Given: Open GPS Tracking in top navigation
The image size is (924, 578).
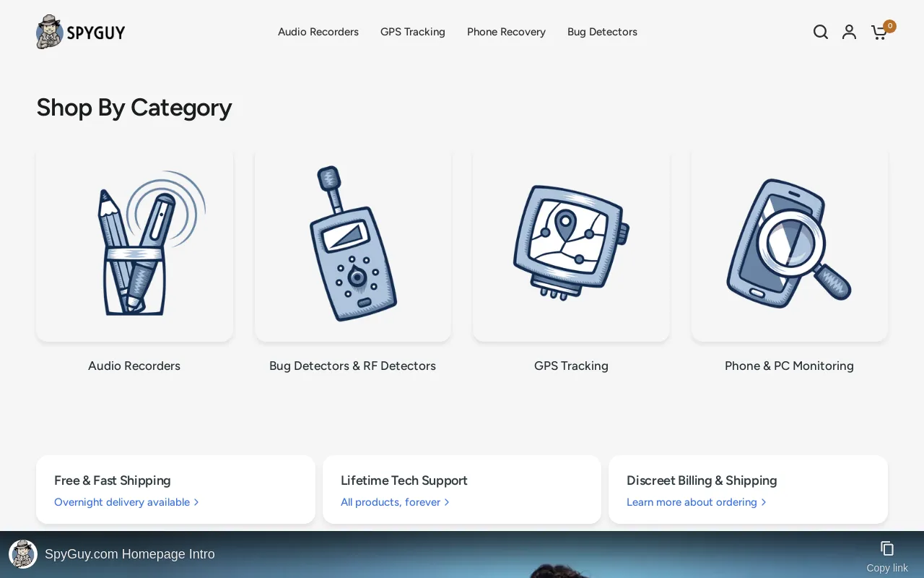Looking at the screenshot, I should (413, 32).
